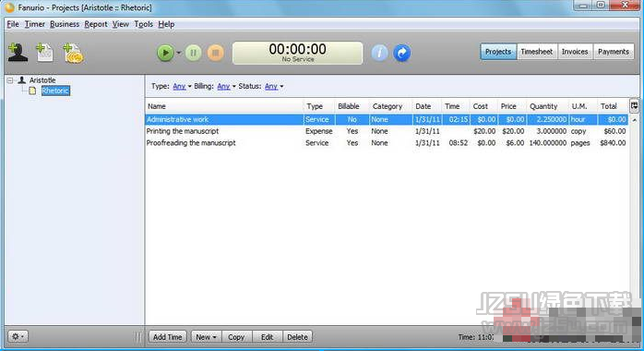
Task: Open the Tools menu
Action: (143, 24)
